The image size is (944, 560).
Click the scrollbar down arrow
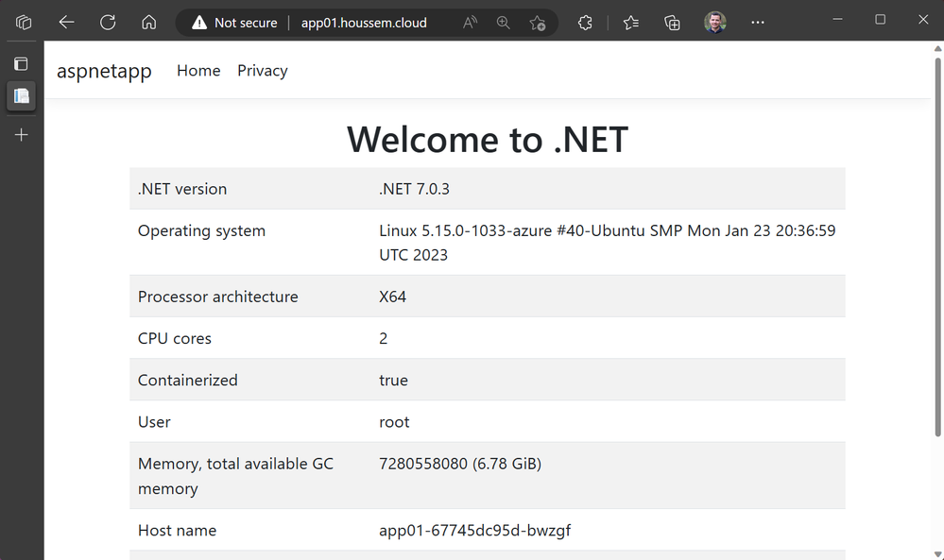[938, 554]
